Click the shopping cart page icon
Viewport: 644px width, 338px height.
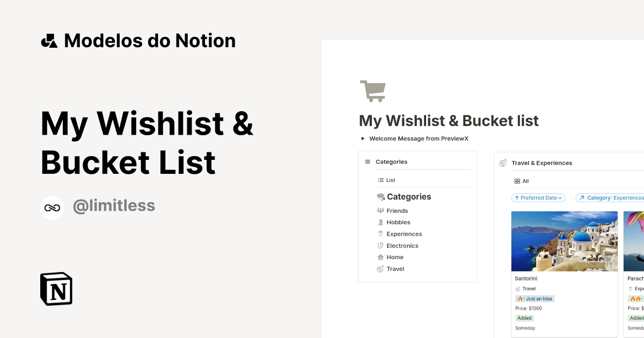(372, 91)
